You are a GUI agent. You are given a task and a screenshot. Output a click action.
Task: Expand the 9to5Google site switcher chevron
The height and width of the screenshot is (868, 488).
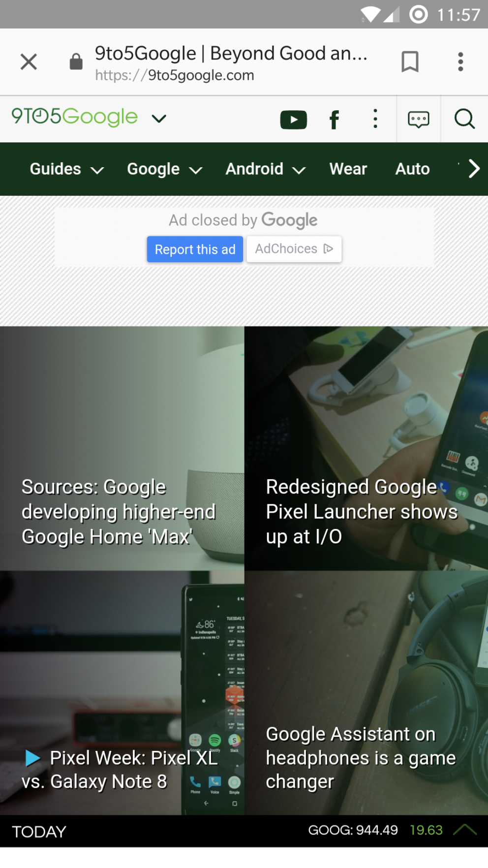click(159, 119)
